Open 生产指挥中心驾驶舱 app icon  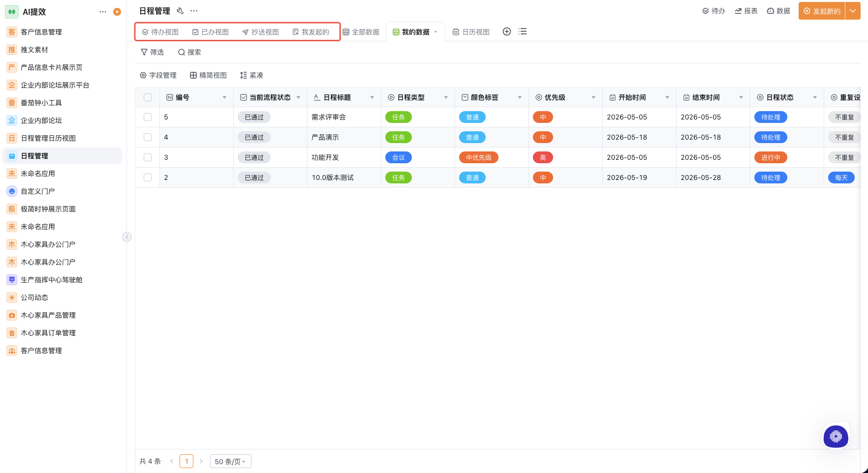(12, 280)
